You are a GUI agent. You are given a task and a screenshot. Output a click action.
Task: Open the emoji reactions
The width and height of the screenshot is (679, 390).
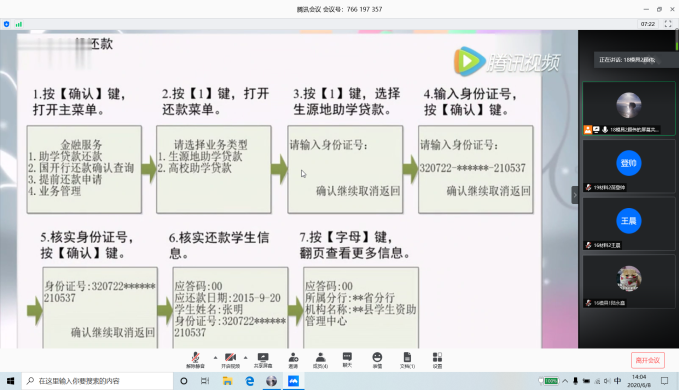[377, 360]
